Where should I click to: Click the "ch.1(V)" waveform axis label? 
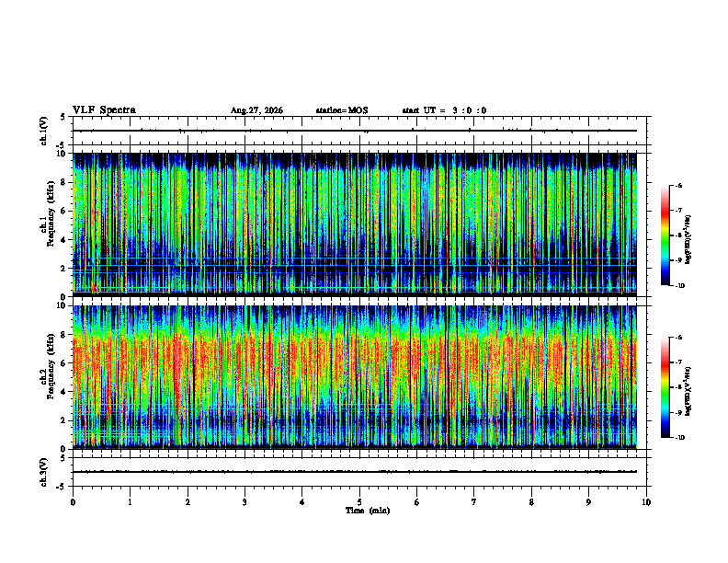pyautogui.click(x=44, y=131)
